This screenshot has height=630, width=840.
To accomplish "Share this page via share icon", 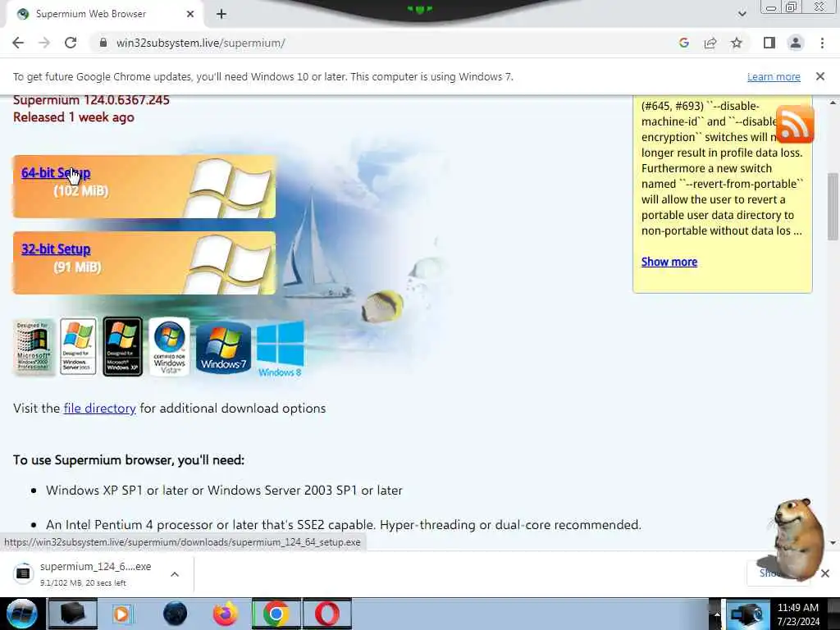I will pos(710,43).
